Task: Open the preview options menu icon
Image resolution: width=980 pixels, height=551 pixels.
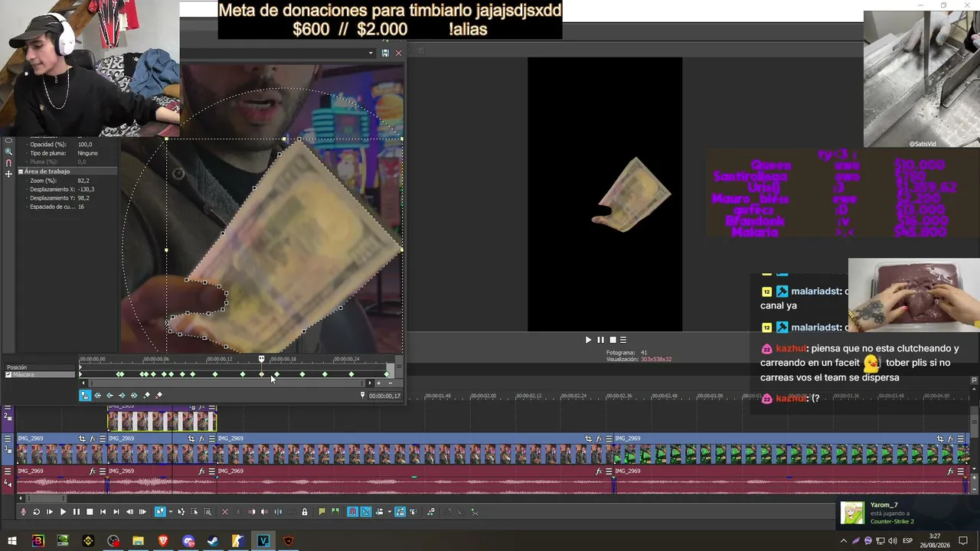Action: click(623, 340)
